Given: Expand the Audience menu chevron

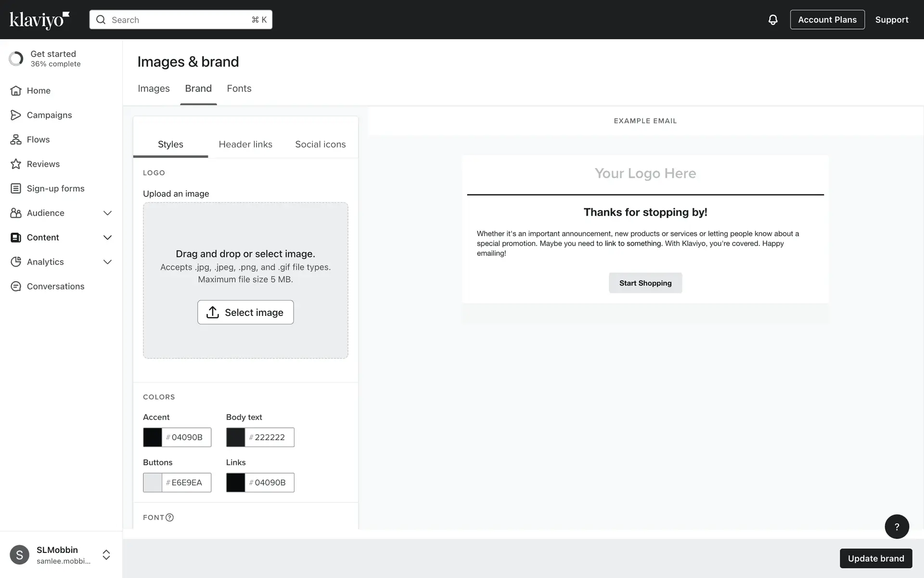Looking at the screenshot, I should [x=107, y=213].
